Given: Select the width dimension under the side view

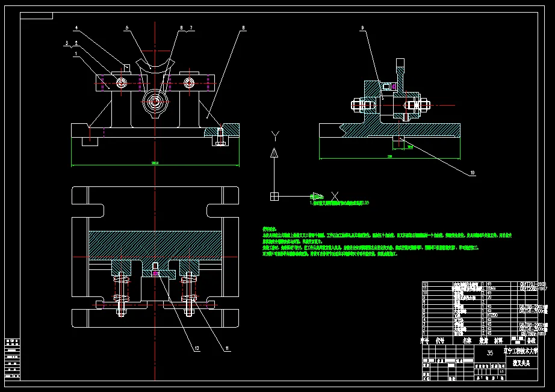Looking at the screenshot, I should click(389, 156).
